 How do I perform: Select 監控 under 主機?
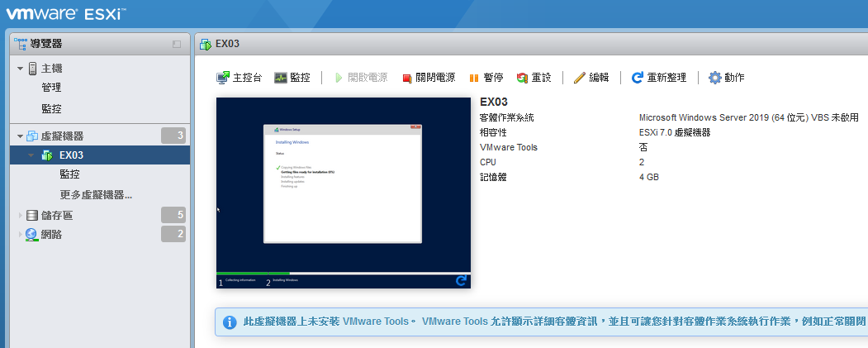click(51, 108)
